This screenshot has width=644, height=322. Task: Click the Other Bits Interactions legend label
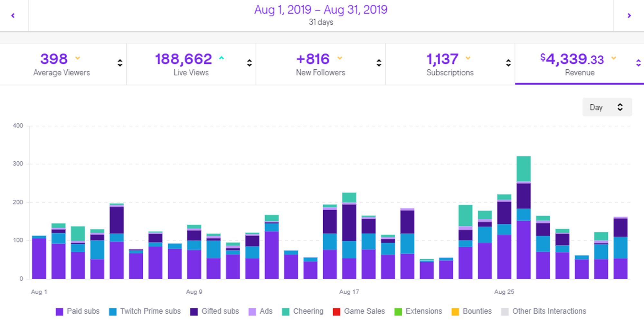pyautogui.click(x=549, y=311)
